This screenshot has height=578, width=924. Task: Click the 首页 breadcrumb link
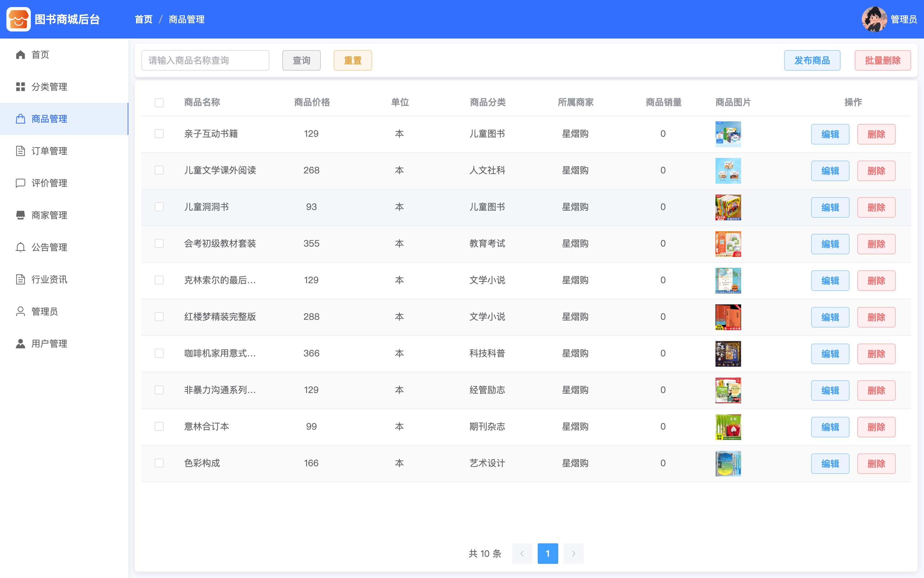pos(143,19)
